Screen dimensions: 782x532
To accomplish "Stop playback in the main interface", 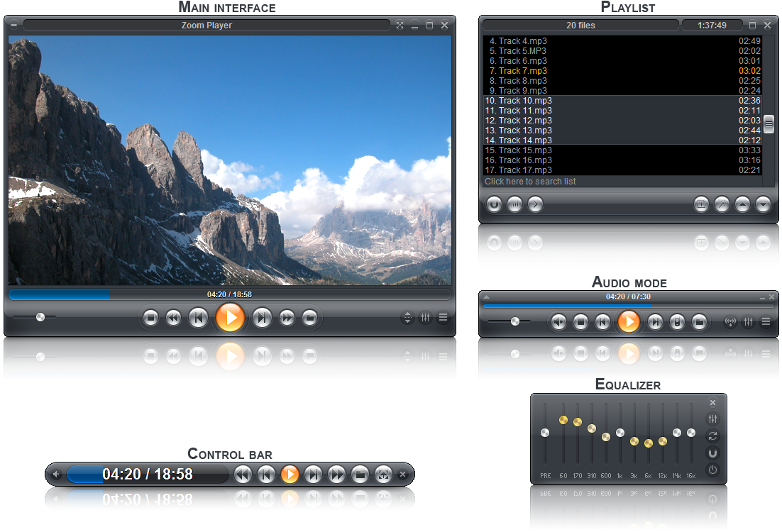I will 150,318.
